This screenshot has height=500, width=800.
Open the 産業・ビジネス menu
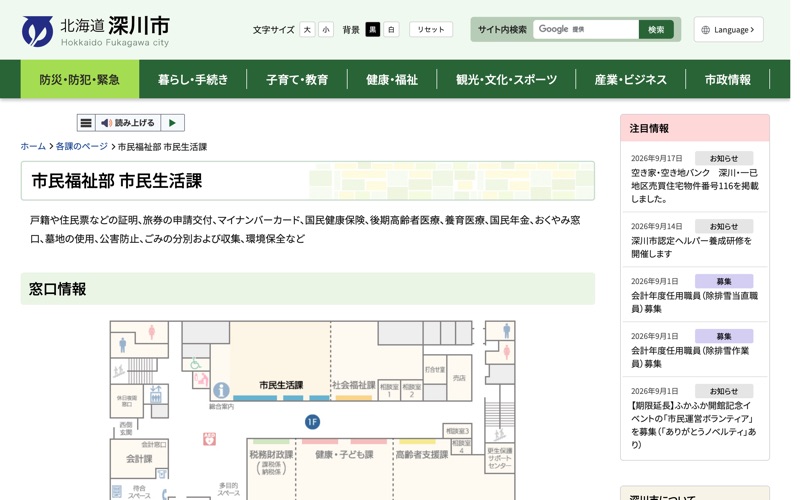[x=631, y=79]
